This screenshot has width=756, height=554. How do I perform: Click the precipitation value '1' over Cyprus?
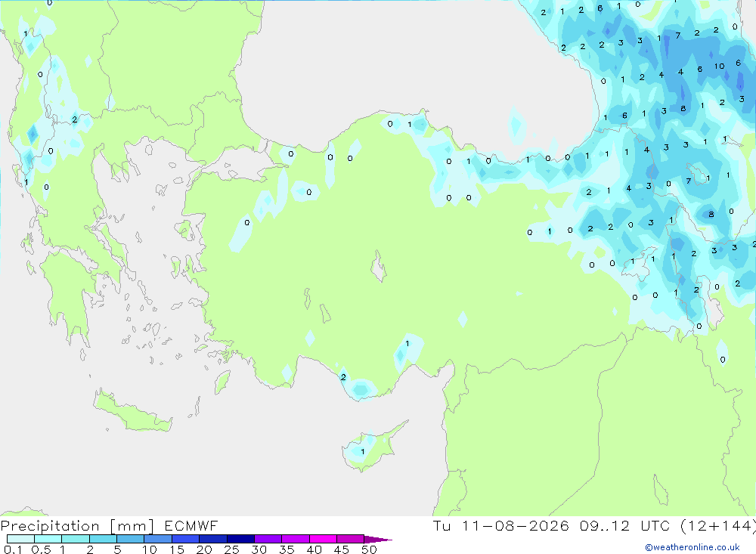[363, 452]
